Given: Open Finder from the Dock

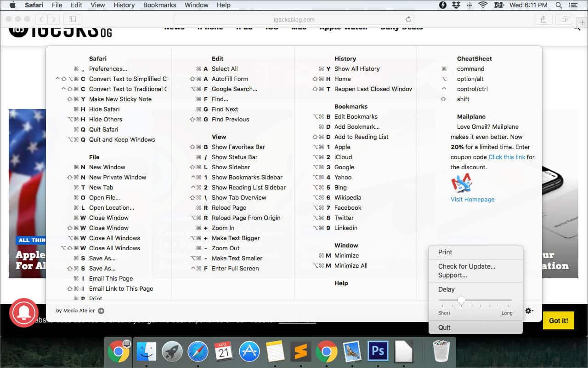Looking at the screenshot, I should (147, 352).
